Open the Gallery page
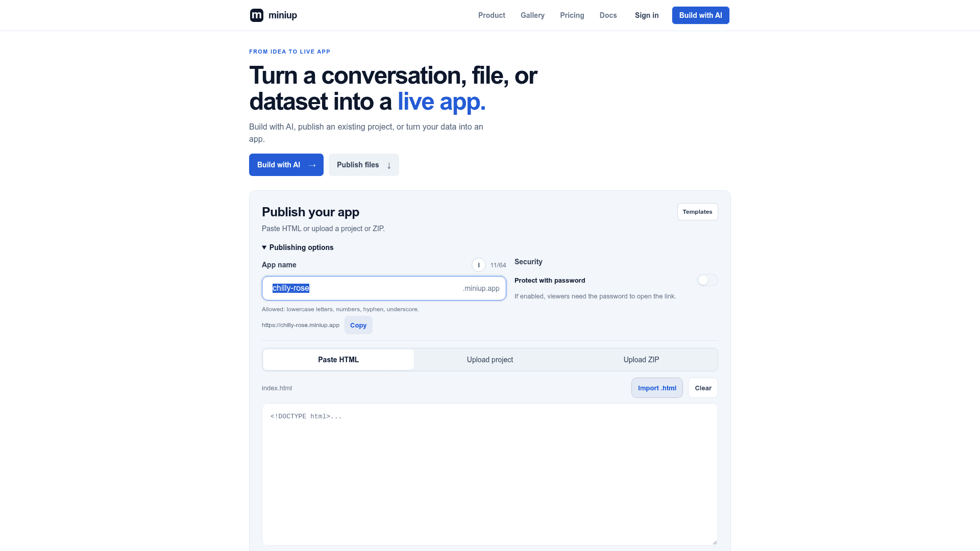 pos(532,15)
